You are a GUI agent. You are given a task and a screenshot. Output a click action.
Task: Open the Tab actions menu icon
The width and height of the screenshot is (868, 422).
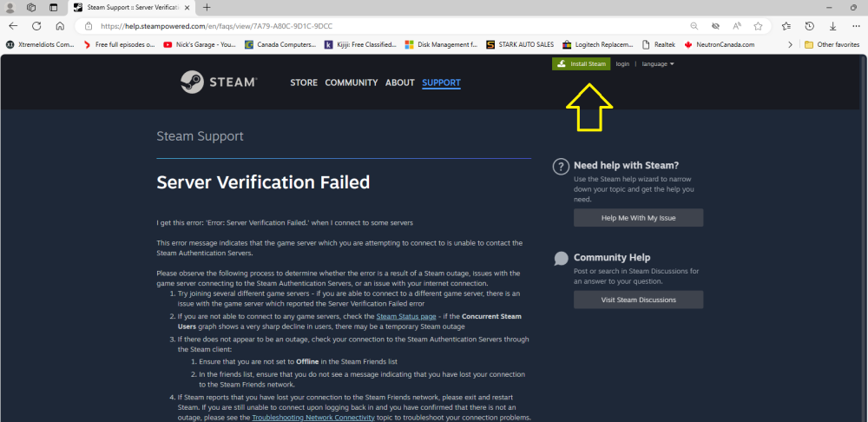pos(30,7)
